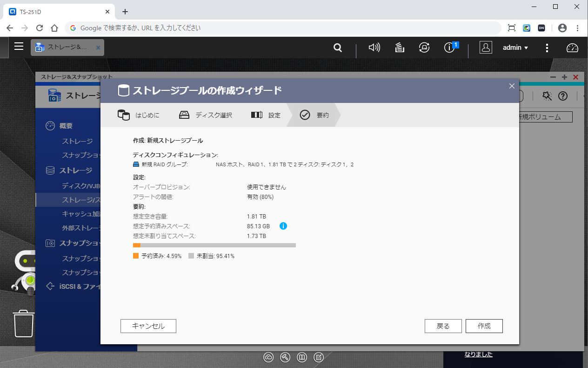The width and height of the screenshot is (588, 368).
Task: Expand the admin user dropdown
Action: 515,48
